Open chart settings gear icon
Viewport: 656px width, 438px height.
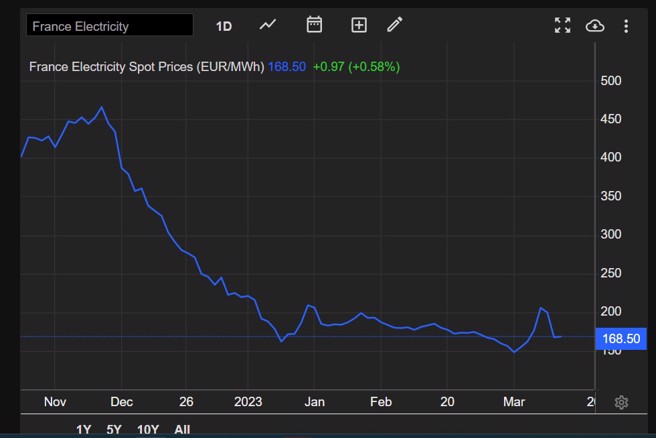click(x=621, y=402)
